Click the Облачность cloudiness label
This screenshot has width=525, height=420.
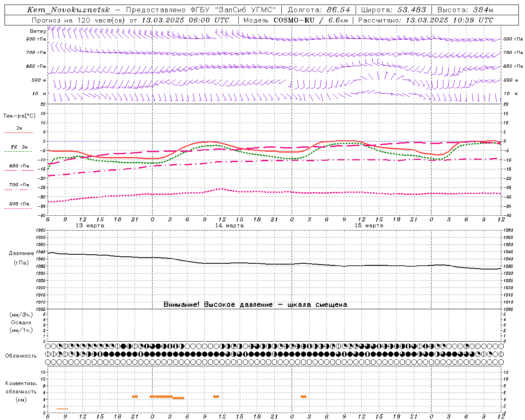(21, 356)
